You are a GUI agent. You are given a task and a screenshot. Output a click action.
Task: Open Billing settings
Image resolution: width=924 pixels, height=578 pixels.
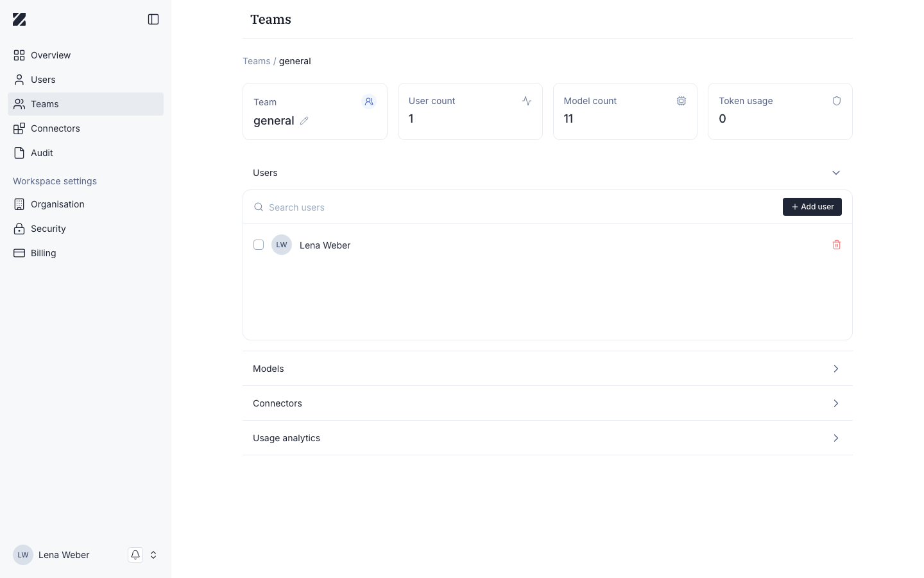(x=85, y=253)
